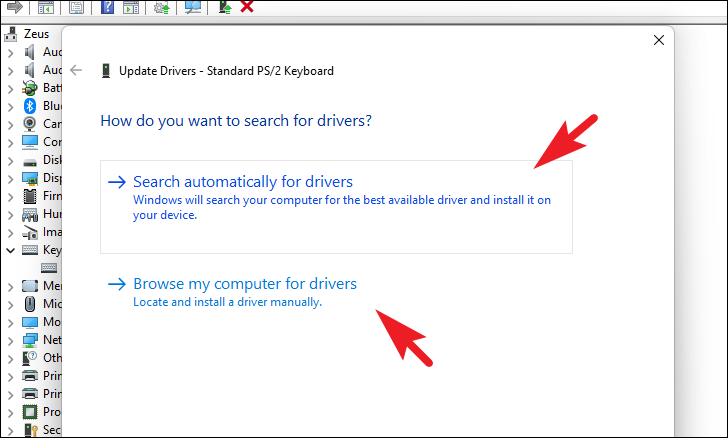Expand the Bluetooth category chevron
The width and height of the screenshot is (728, 438).
[10, 106]
